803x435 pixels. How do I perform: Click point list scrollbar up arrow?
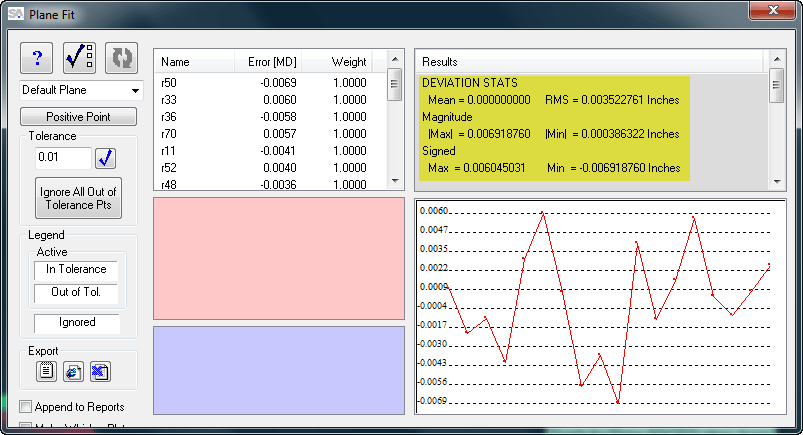pos(395,59)
